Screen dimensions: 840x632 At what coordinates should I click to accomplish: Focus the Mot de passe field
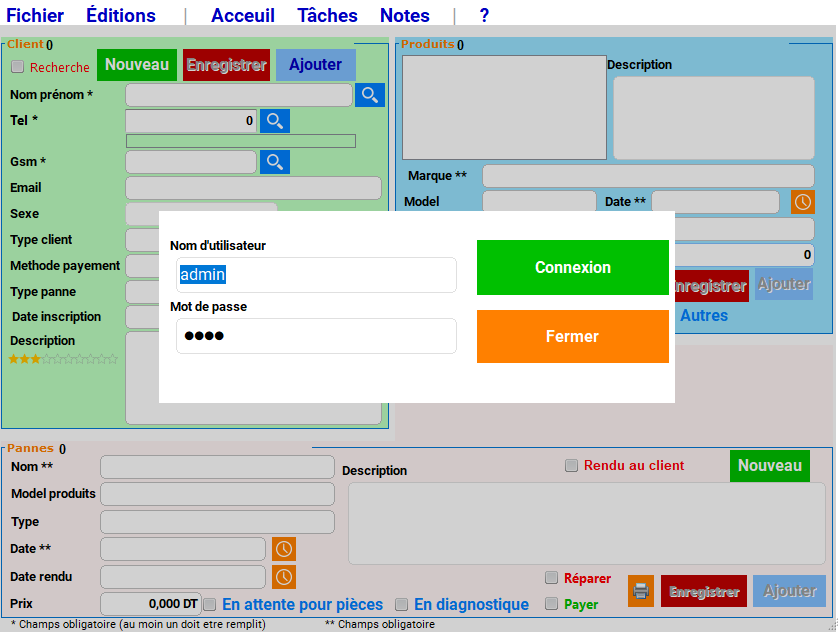point(316,336)
